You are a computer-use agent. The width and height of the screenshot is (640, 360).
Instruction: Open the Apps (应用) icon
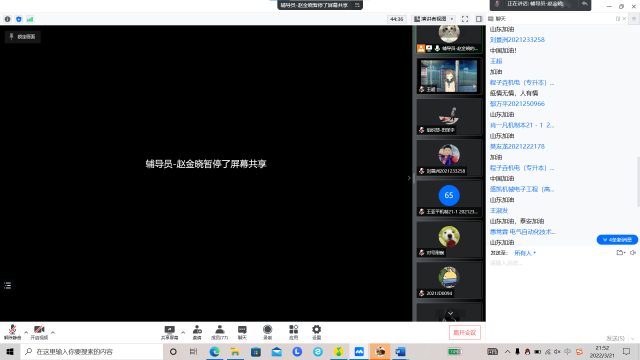click(x=293, y=333)
